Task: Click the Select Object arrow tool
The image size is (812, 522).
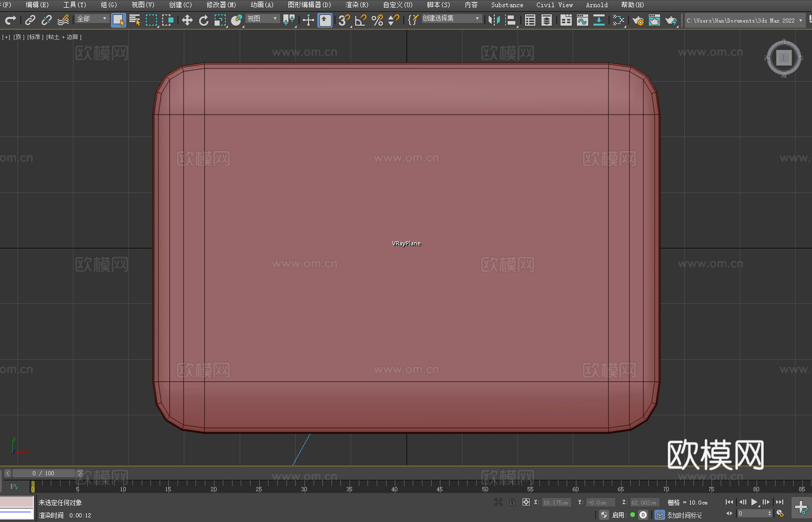Action: 118,20
